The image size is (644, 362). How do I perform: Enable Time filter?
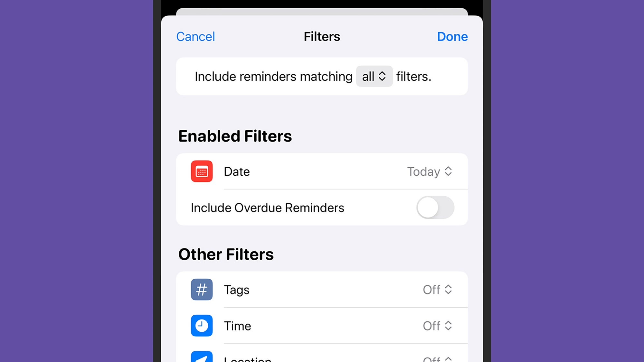[437, 326]
